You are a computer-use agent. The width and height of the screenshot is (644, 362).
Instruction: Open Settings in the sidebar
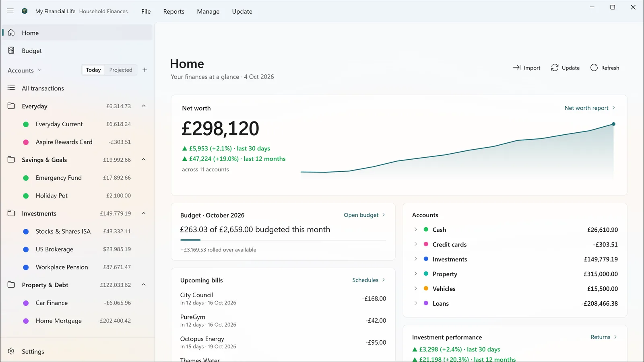tap(77, 351)
